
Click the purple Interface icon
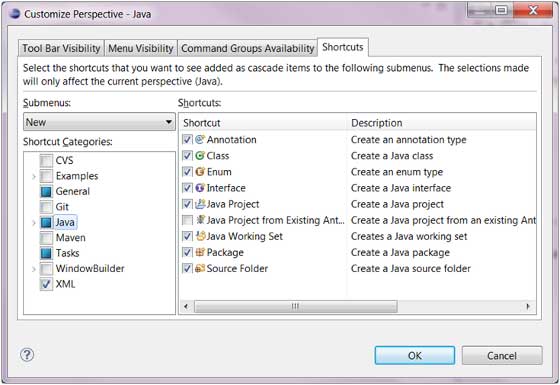(x=200, y=188)
